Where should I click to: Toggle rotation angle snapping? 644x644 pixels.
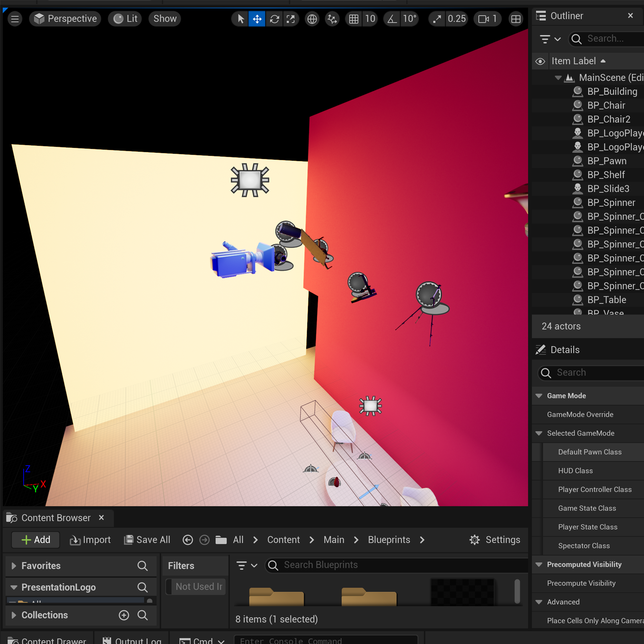(392, 19)
